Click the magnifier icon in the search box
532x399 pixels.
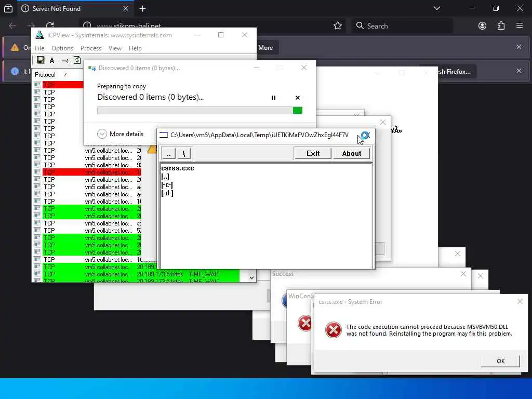[x=360, y=26]
